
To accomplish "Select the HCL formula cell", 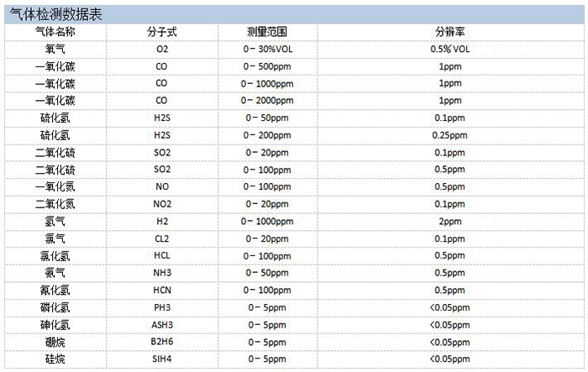I will click(x=162, y=255).
